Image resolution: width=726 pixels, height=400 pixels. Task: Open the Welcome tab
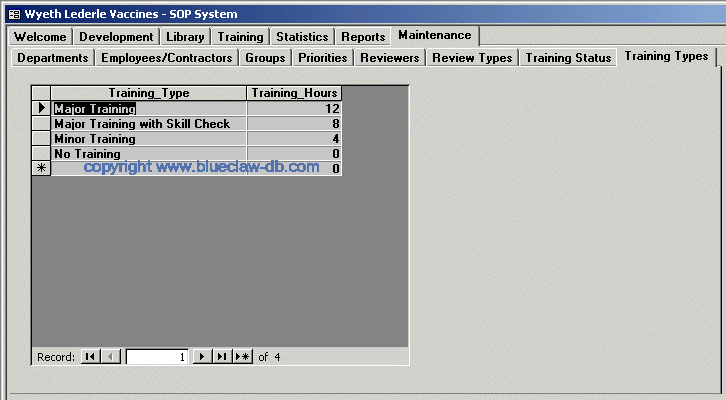40,37
